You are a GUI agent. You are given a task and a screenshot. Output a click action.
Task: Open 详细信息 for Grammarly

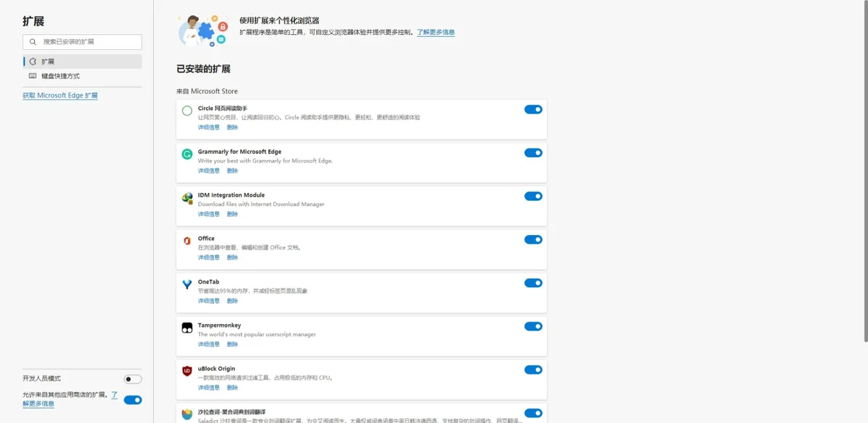coord(209,171)
